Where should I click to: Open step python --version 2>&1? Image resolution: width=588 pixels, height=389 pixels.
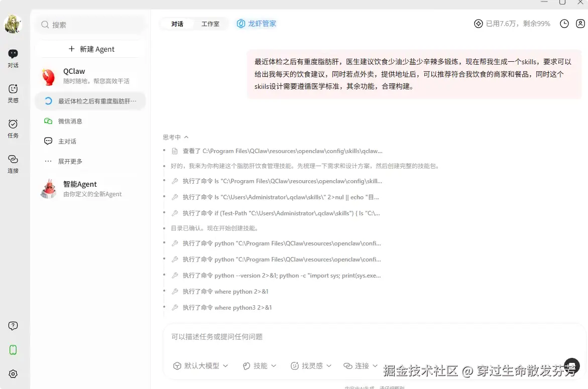point(276,276)
